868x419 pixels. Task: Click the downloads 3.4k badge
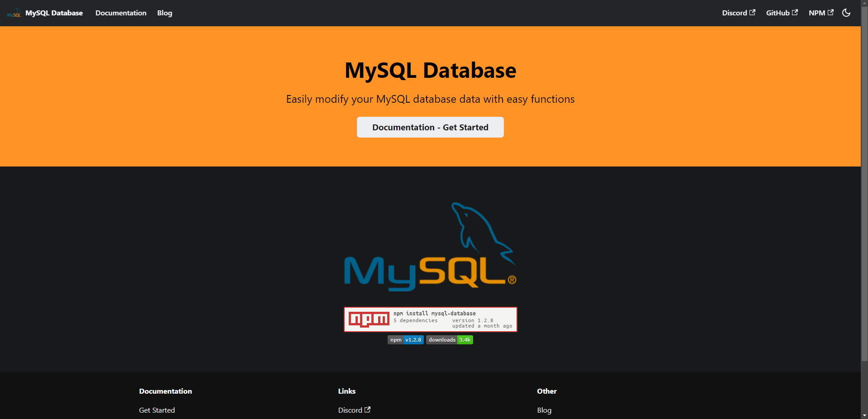[449, 340]
